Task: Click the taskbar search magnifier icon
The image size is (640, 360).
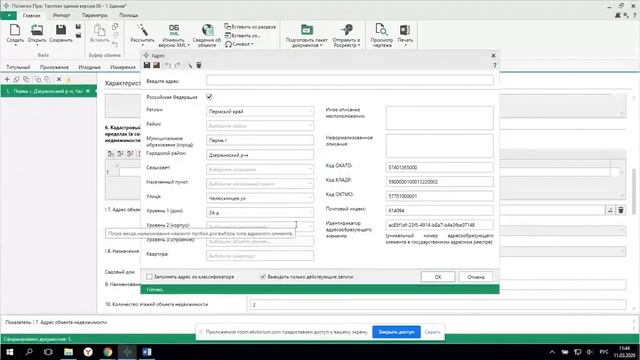Action: 29,351
